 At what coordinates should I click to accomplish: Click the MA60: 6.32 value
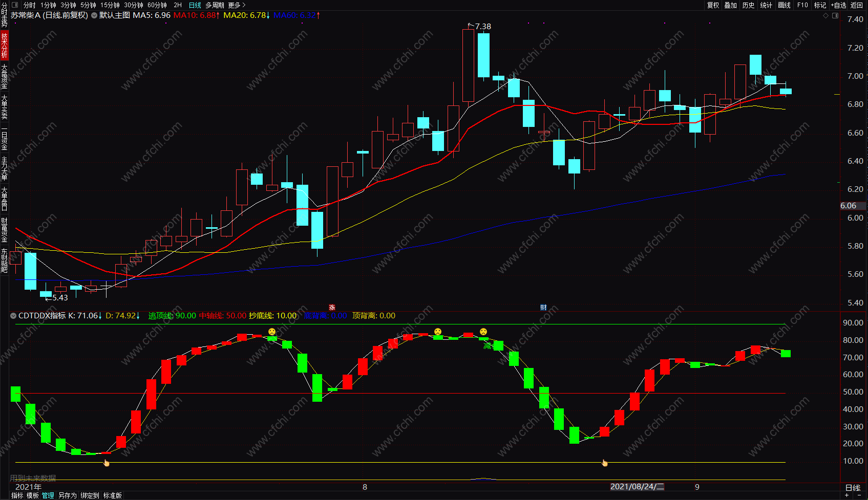click(x=297, y=15)
